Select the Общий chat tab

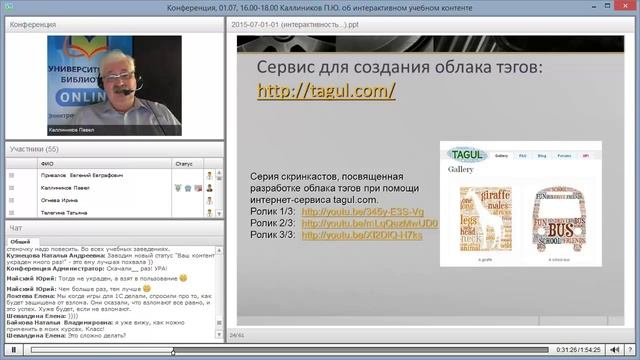20,242
